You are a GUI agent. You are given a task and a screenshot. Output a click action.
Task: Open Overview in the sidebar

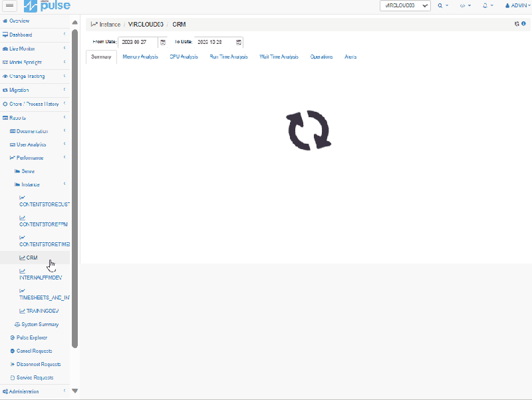click(x=19, y=21)
